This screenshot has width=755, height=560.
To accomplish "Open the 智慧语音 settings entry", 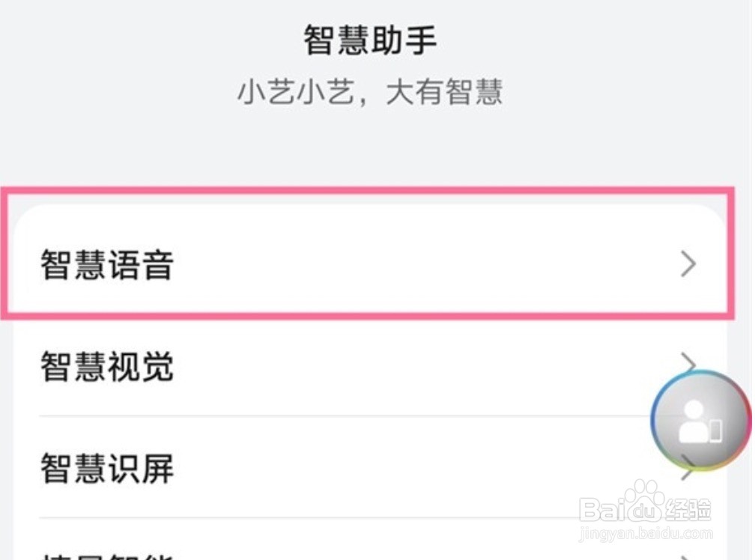I will [x=107, y=265].
